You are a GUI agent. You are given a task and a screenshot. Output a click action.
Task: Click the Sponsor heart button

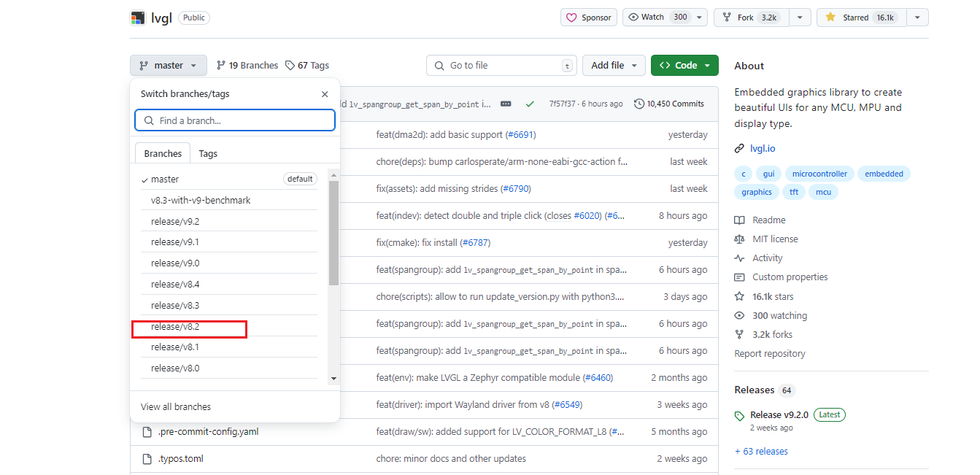589,18
